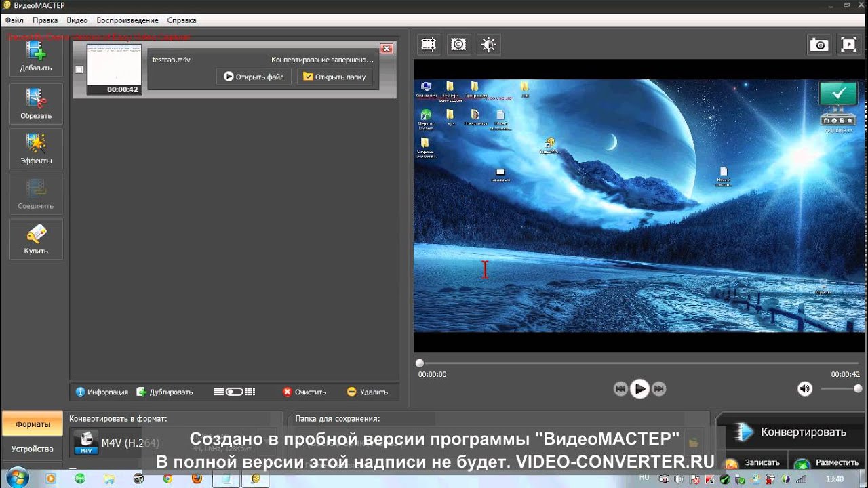Click the big Конвертировать button

(x=791, y=432)
